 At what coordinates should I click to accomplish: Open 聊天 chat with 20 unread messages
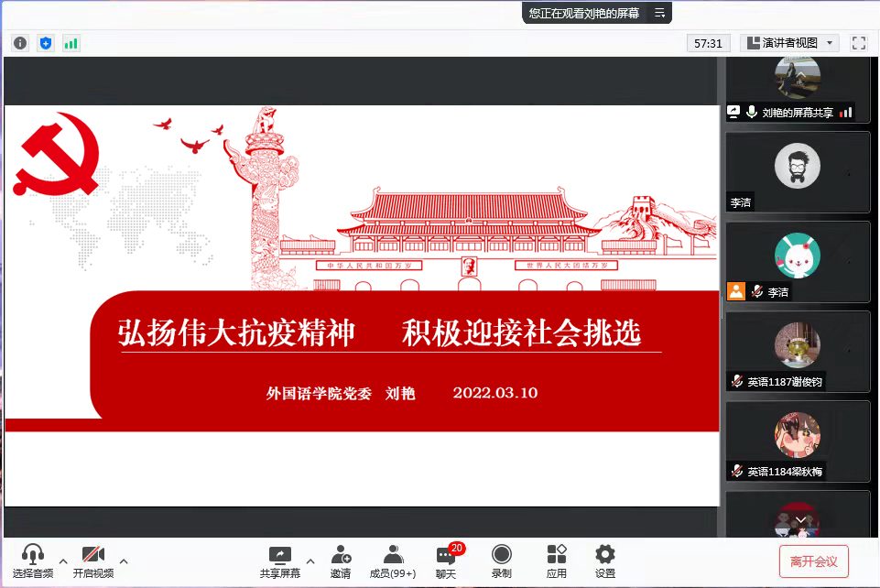pyautogui.click(x=446, y=561)
